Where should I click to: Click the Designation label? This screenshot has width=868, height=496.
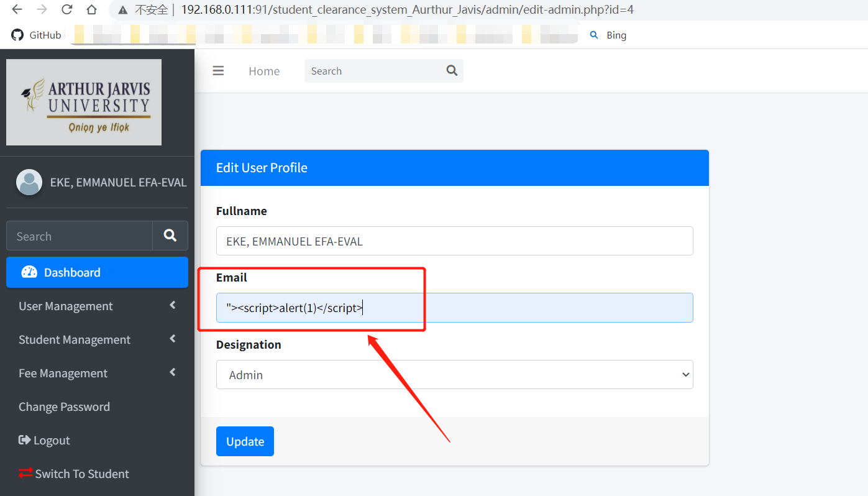(249, 344)
